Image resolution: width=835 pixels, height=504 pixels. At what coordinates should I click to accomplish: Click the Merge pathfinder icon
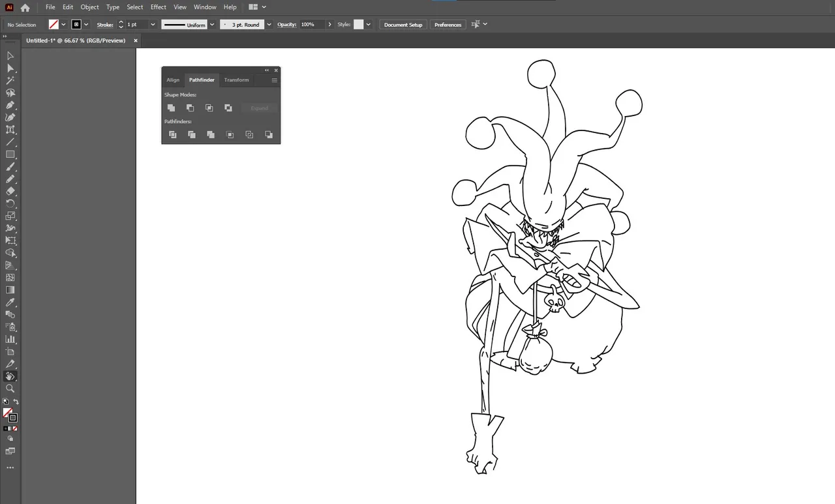pos(211,134)
